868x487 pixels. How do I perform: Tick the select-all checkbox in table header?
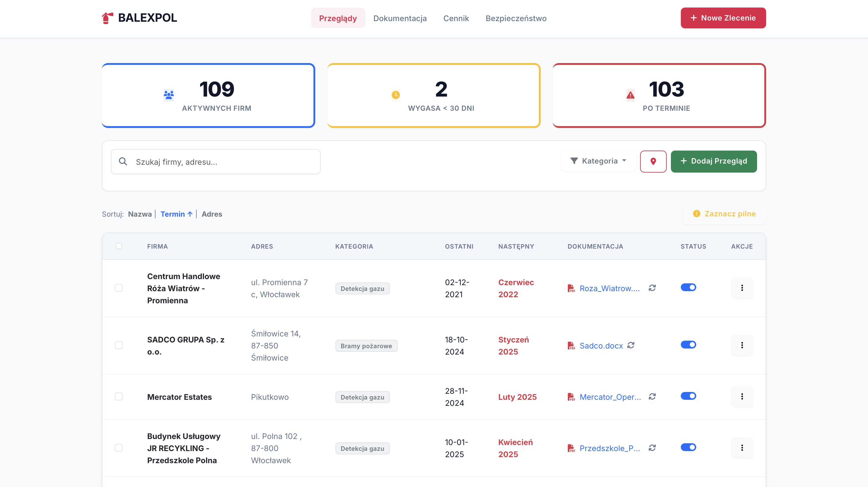[119, 246]
